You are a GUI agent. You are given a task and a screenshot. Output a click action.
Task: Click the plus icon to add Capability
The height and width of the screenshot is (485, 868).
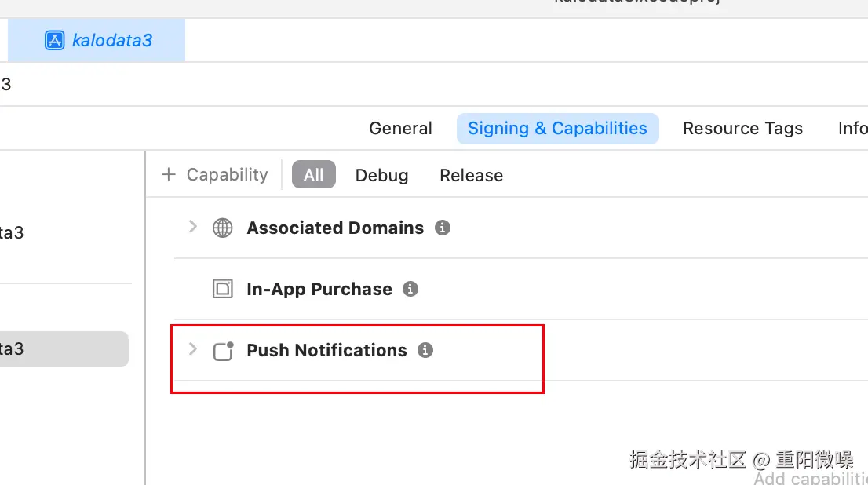click(168, 174)
